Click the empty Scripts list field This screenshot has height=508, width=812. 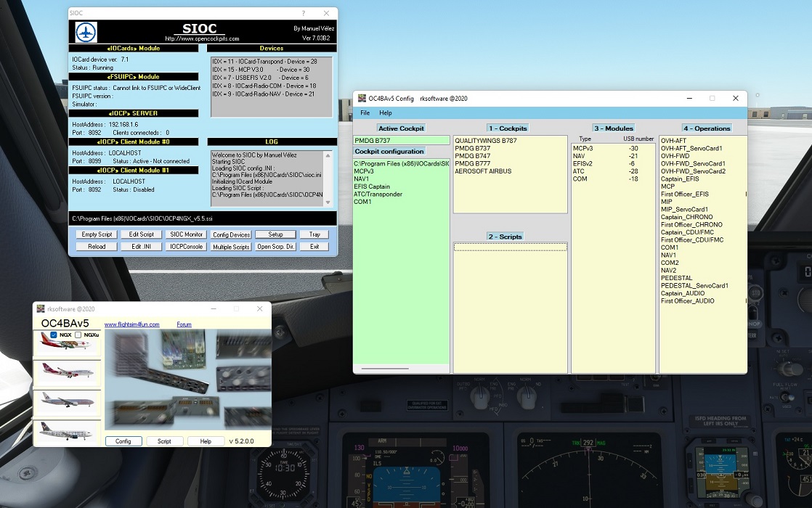(510, 247)
